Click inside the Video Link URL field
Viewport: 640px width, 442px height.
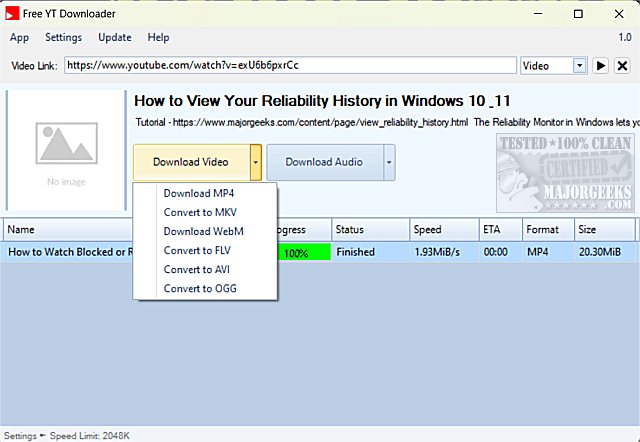(x=290, y=66)
